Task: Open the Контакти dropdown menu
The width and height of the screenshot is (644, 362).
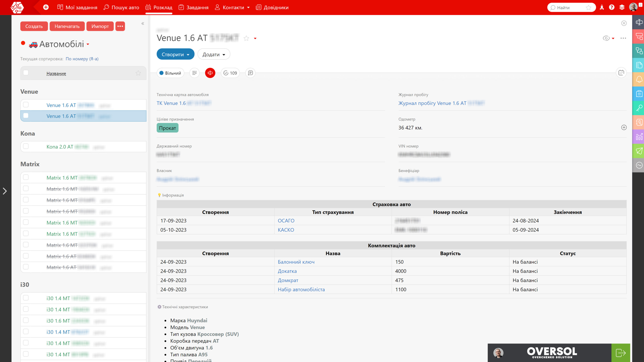Action: [x=232, y=7]
